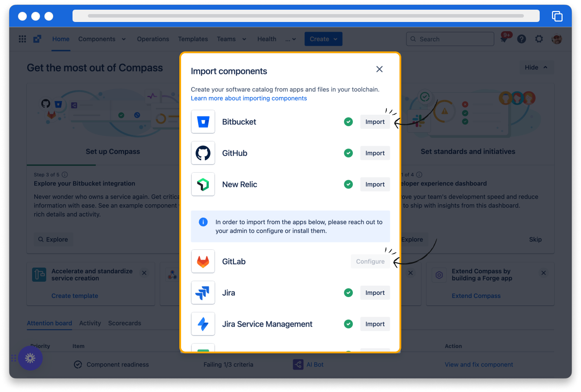Select the Set up Compass step card
The width and height of the screenshot is (581, 392).
click(113, 152)
